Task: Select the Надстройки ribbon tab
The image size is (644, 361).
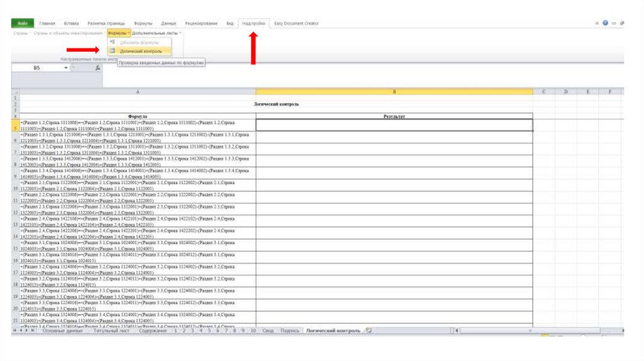Action: point(254,23)
